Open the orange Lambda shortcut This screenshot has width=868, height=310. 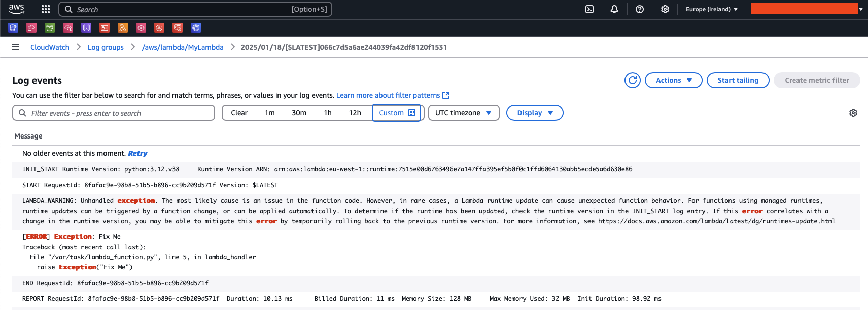(x=123, y=28)
